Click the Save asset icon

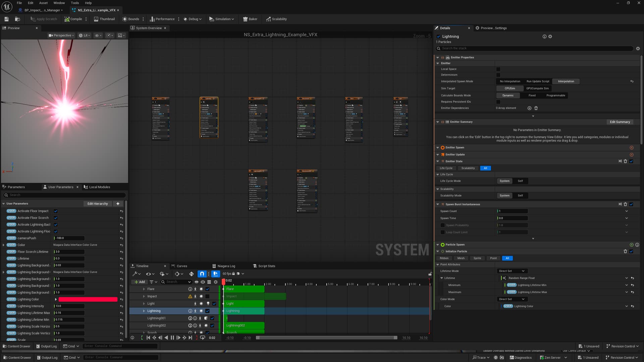(6, 19)
